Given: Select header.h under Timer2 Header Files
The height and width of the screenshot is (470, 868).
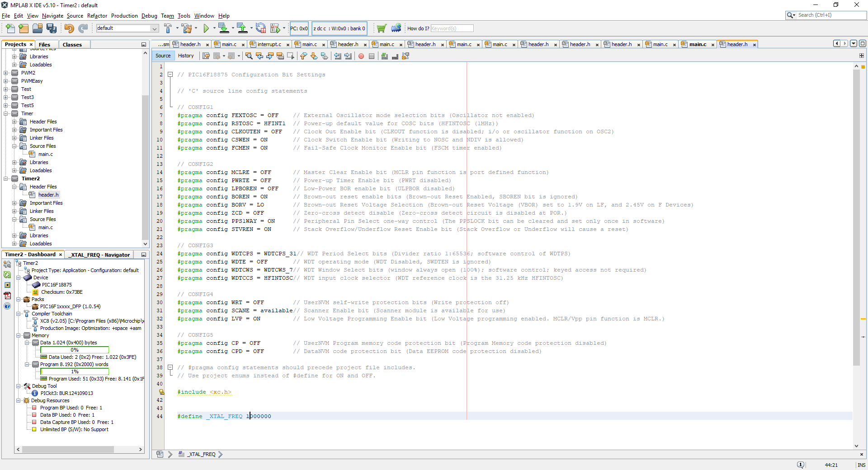Looking at the screenshot, I should point(48,195).
